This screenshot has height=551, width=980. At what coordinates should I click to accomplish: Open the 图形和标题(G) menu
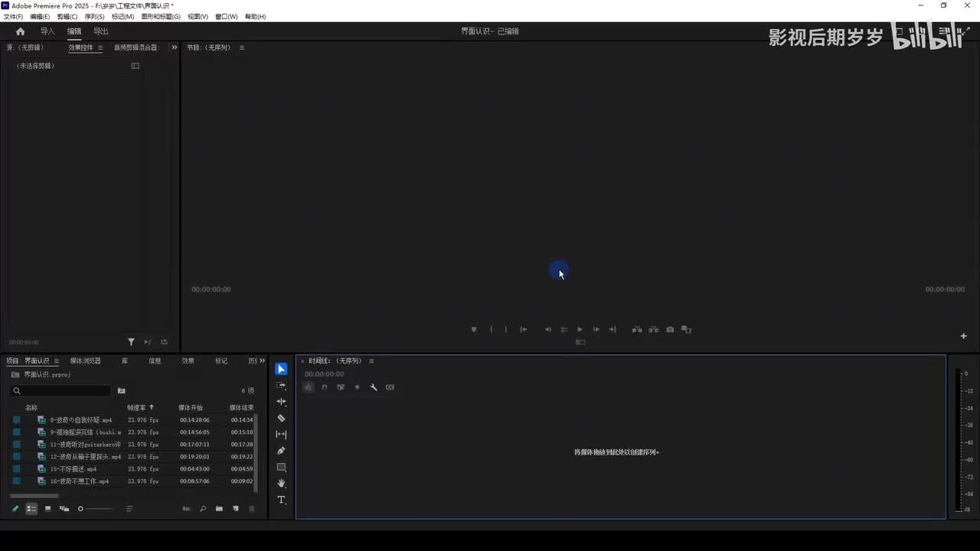click(x=161, y=17)
